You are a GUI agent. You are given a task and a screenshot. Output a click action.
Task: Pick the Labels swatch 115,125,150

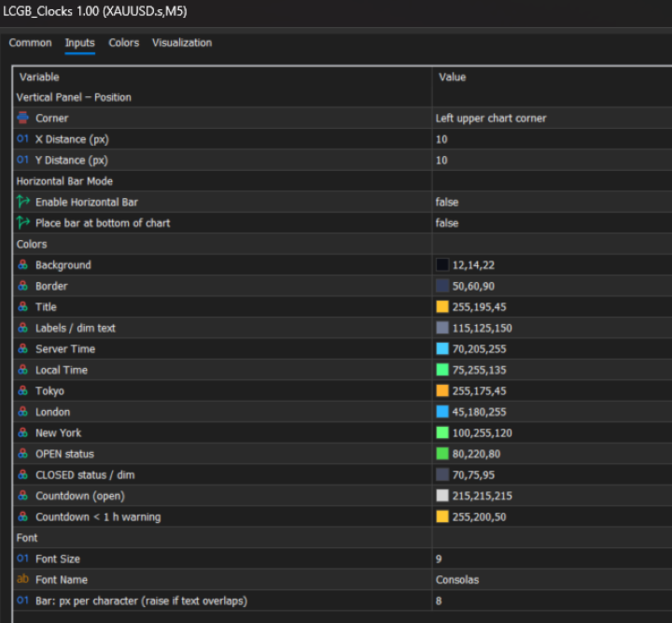442,328
